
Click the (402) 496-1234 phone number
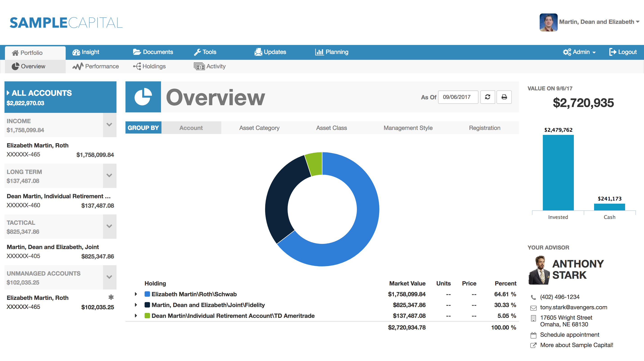tap(559, 297)
